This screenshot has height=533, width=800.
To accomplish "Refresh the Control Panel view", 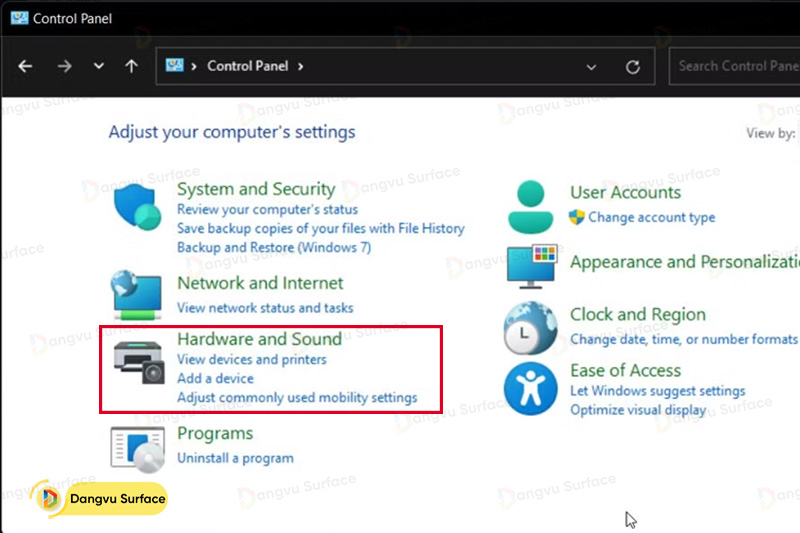I will point(633,67).
